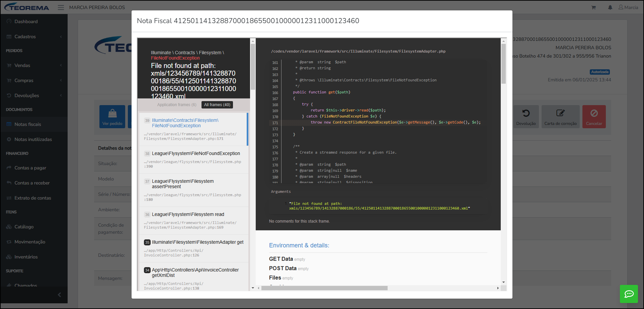Image resolution: width=644 pixels, height=309 pixels.
Task: Click the modal right vertical scrollbar thumb
Action: click(503, 64)
